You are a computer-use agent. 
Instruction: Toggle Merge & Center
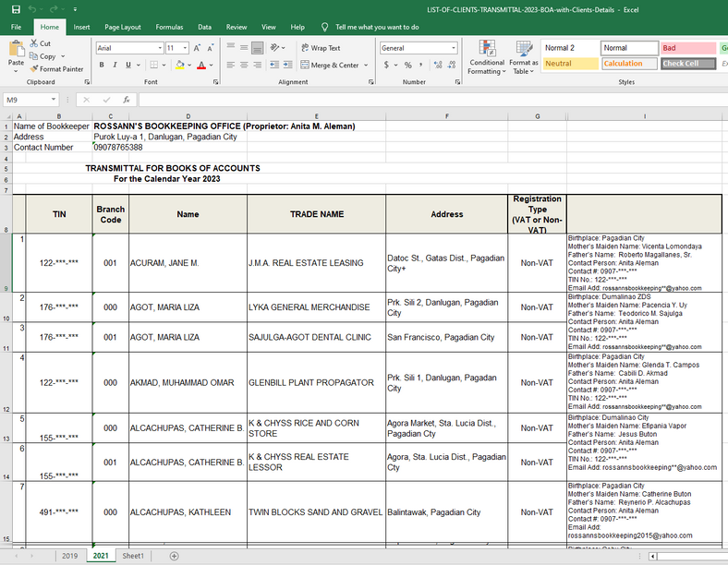click(330, 65)
